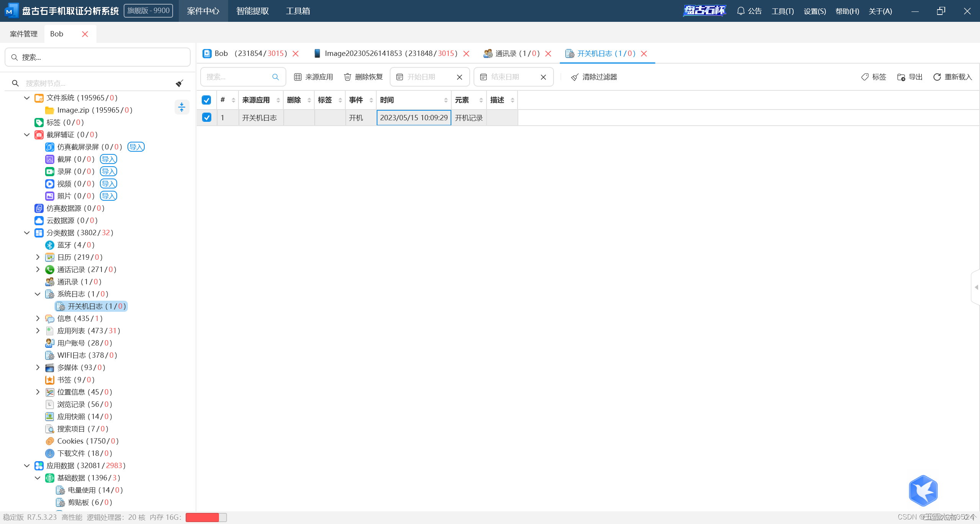
Task: Click the Bluetooth icon in tree
Action: (50, 245)
